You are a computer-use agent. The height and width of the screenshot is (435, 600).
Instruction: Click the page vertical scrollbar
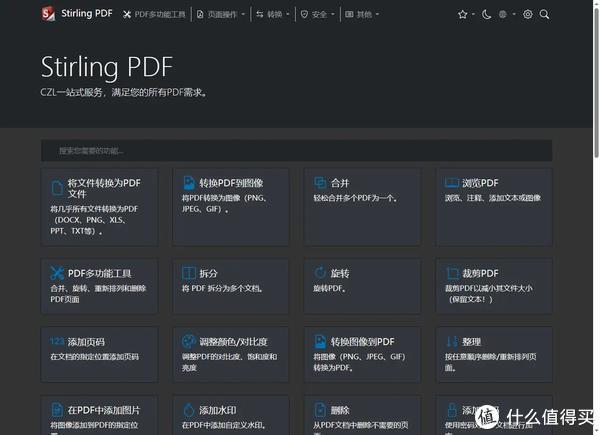(x=596, y=82)
